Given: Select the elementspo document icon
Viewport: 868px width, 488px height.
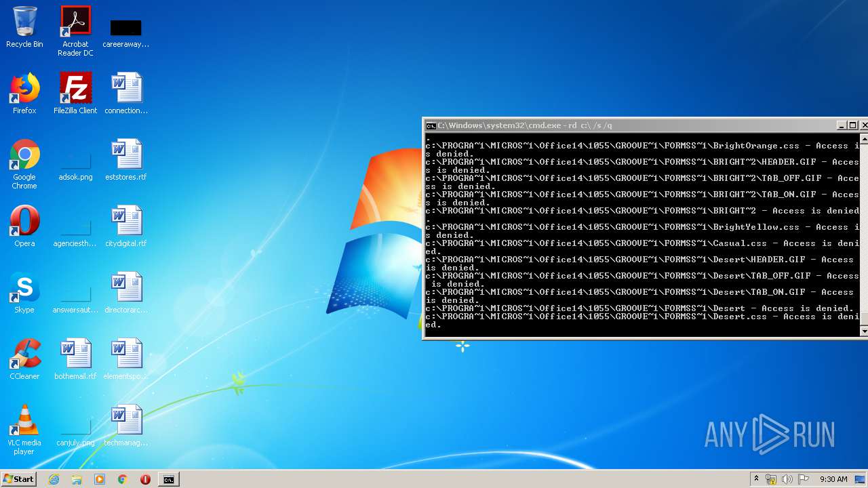Looking at the screenshot, I should [x=126, y=359].
